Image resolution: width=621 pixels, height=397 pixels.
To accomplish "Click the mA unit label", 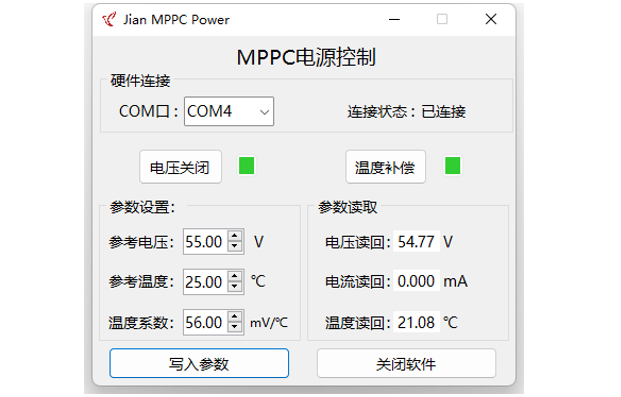I will pyautogui.click(x=455, y=281).
